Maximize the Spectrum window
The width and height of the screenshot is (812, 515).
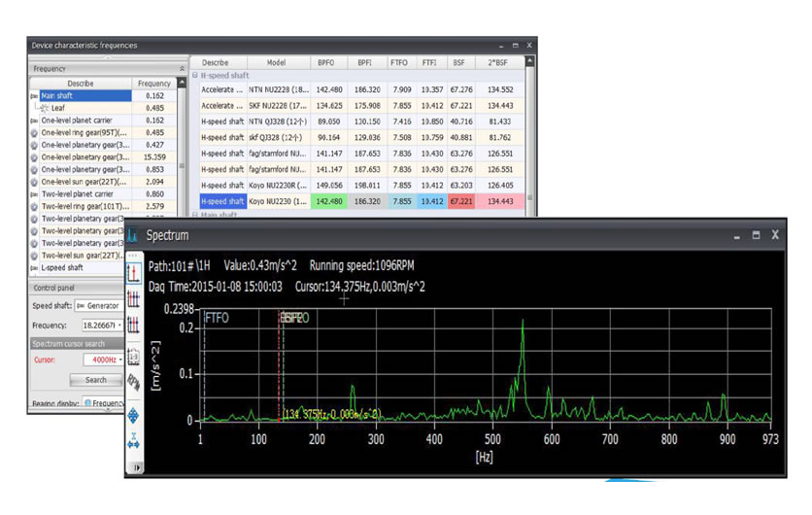(x=756, y=235)
